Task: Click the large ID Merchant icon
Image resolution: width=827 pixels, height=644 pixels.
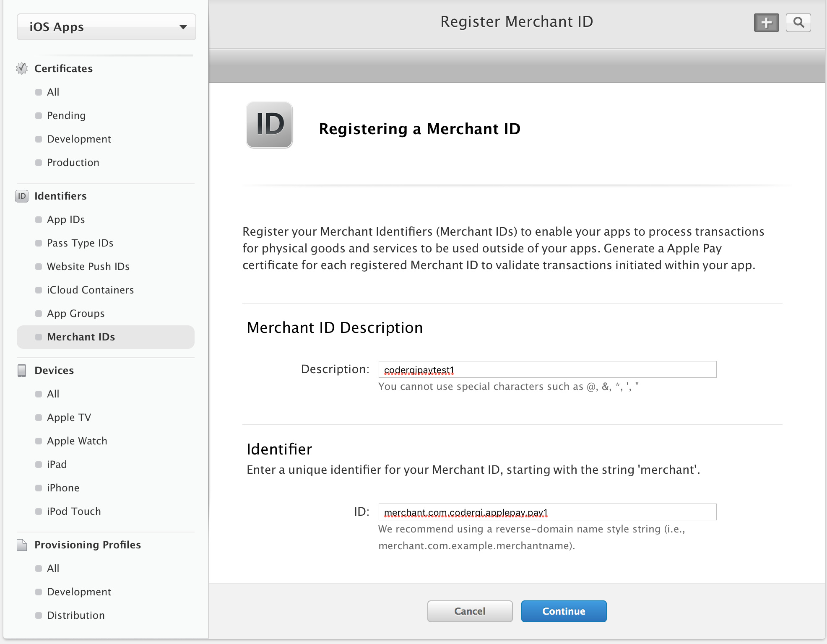Action: [x=269, y=125]
